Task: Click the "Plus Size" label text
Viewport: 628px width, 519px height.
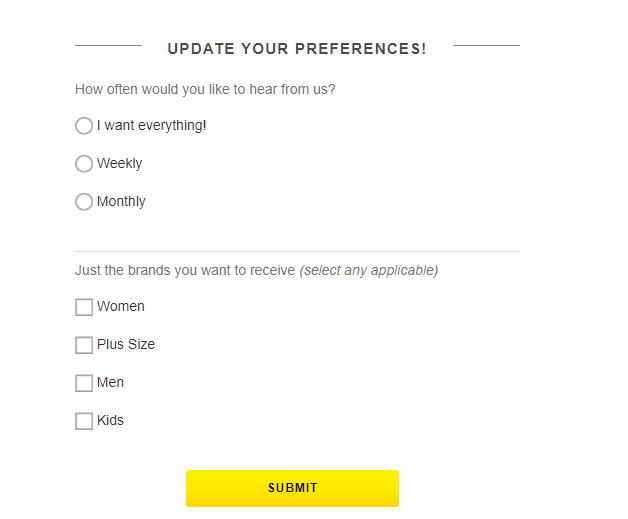Action: click(x=126, y=345)
